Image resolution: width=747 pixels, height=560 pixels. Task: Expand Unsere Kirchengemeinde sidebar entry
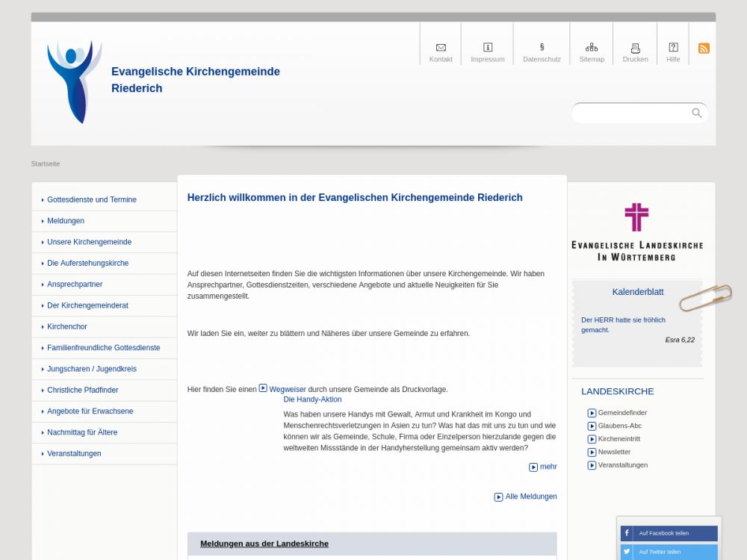pos(89,242)
